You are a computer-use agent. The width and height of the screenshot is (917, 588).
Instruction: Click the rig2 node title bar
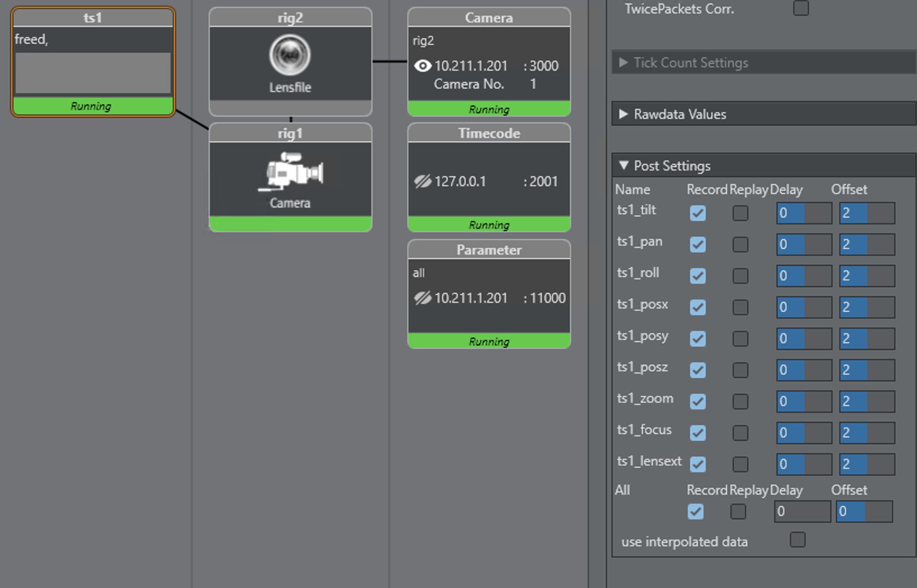point(290,18)
